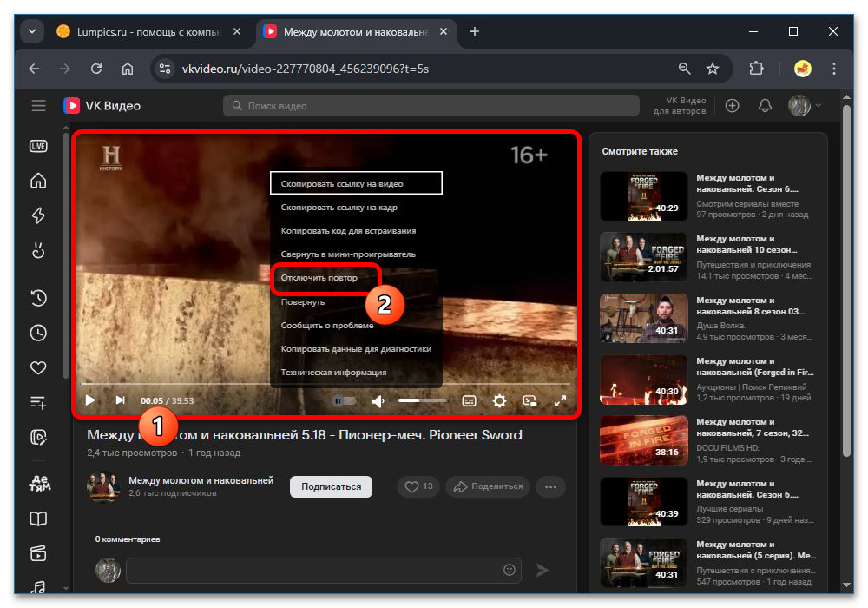Click the Поделиться share button

(x=488, y=486)
